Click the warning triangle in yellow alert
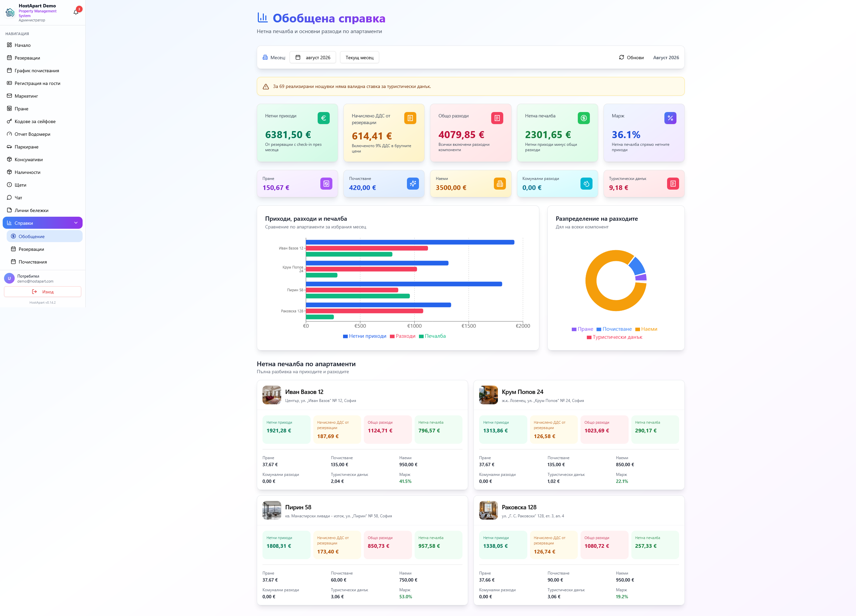 click(x=266, y=86)
